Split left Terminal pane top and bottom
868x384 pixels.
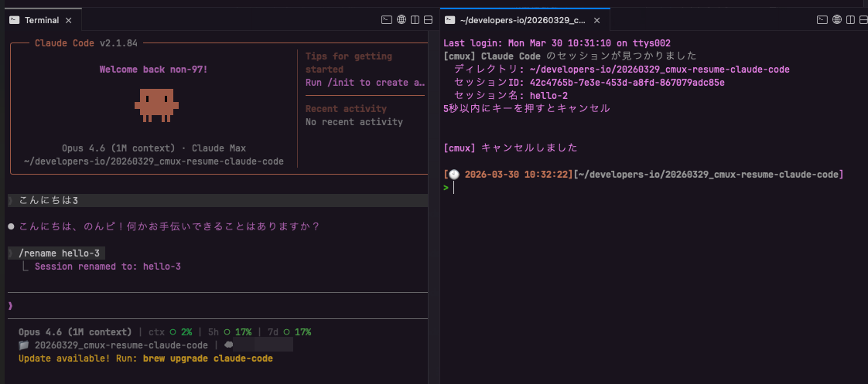click(428, 20)
